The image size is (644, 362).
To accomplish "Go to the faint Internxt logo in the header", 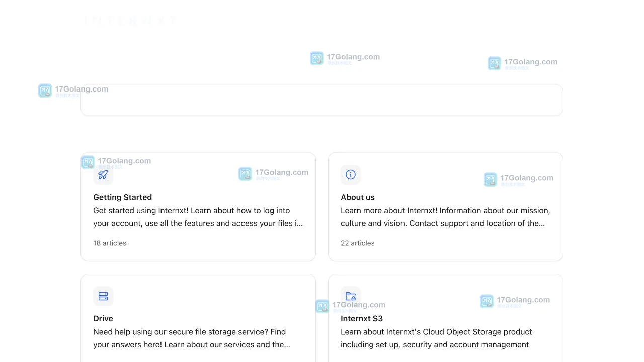I will (x=130, y=20).
